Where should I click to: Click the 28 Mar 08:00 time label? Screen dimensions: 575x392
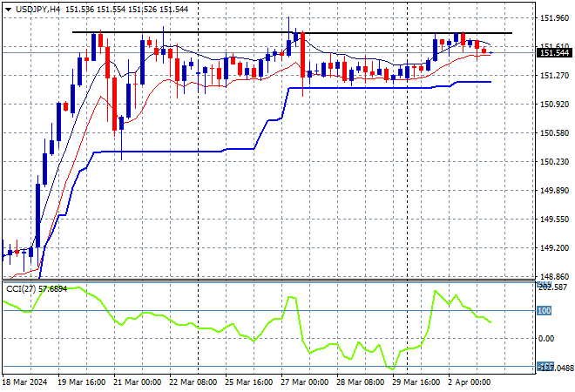pyautogui.click(x=360, y=382)
